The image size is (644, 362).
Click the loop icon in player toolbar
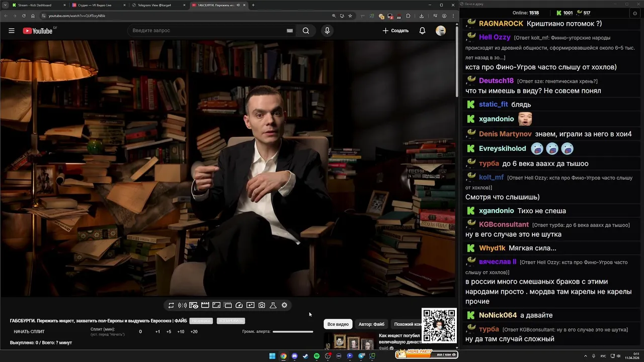171,305
